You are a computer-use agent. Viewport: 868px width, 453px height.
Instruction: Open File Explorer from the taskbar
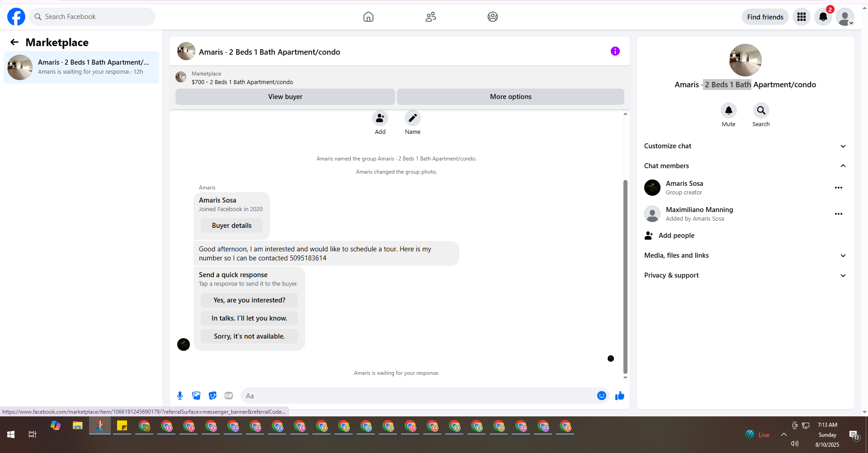pos(78,426)
